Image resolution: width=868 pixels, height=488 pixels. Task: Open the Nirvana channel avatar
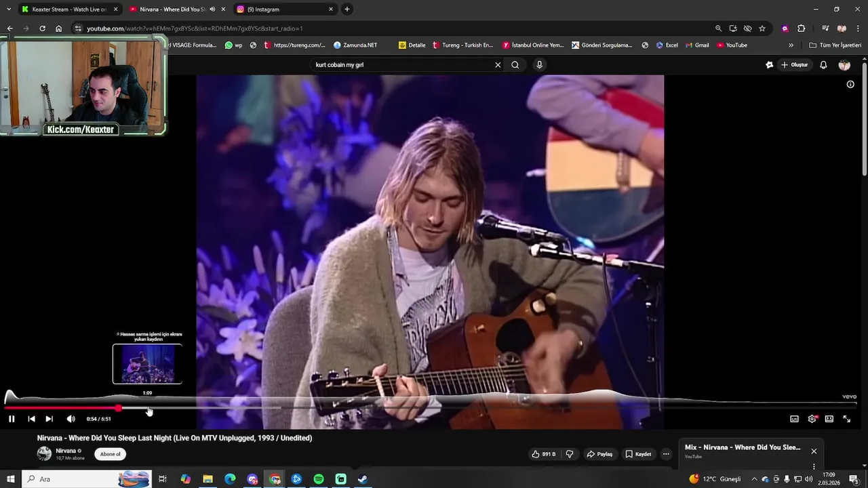44,454
